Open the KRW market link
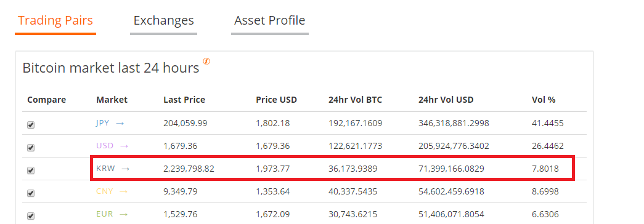This screenshot has width=644, height=224. [105, 168]
